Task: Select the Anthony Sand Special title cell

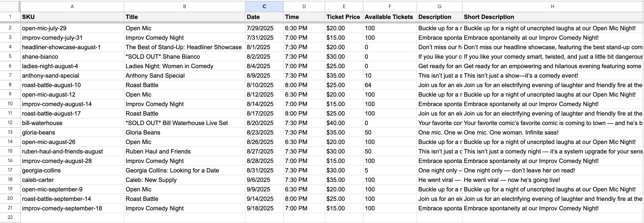Action: click(184, 76)
